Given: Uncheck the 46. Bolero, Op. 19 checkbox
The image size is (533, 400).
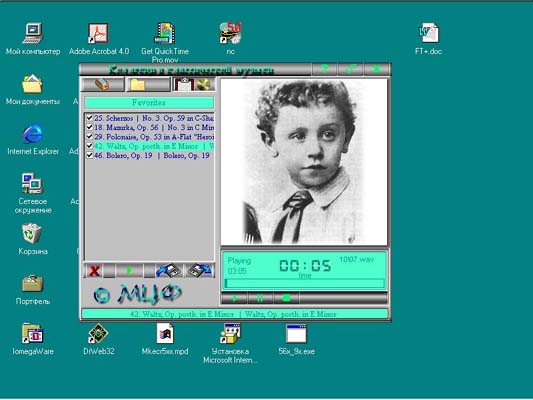Looking at the screenshot, I should pyautogui.click(x=89, y=155).
